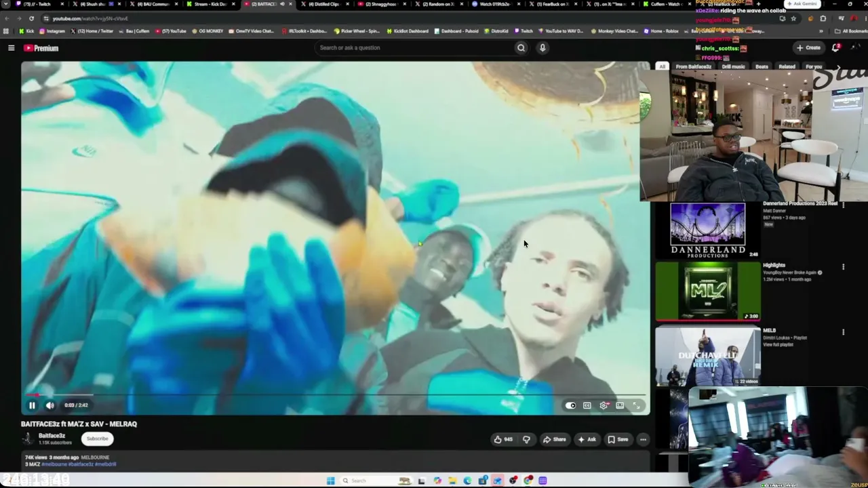Dislike this video
This screenshot has width=868, height=488.
(526, 439)
